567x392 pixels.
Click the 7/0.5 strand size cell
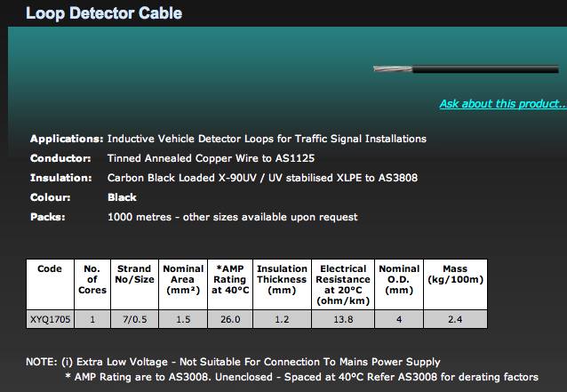[x=134, y=318]
